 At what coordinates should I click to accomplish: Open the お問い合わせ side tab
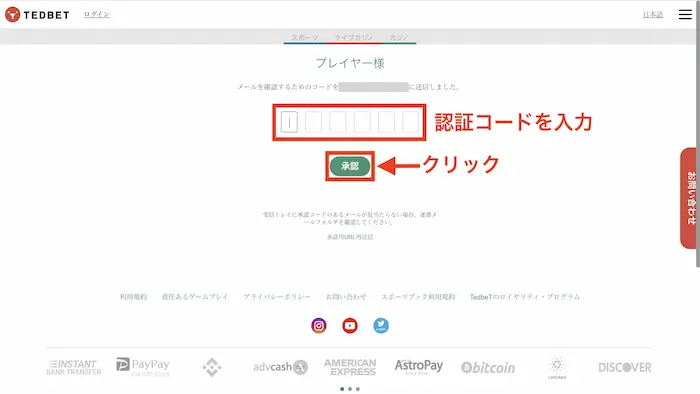(689, 198)
